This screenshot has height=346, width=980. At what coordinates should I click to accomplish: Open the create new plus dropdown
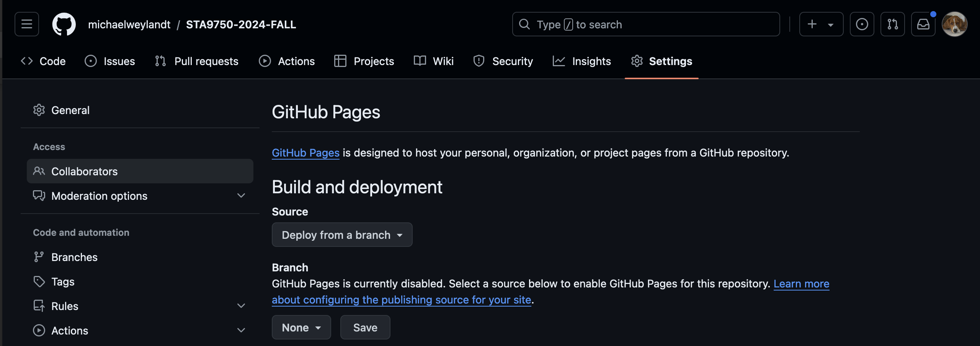point(821,24)
